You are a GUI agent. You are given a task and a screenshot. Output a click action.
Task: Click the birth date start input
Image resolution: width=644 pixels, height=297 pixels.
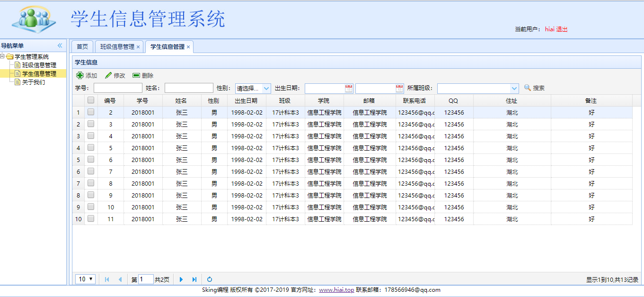[325, 88]
